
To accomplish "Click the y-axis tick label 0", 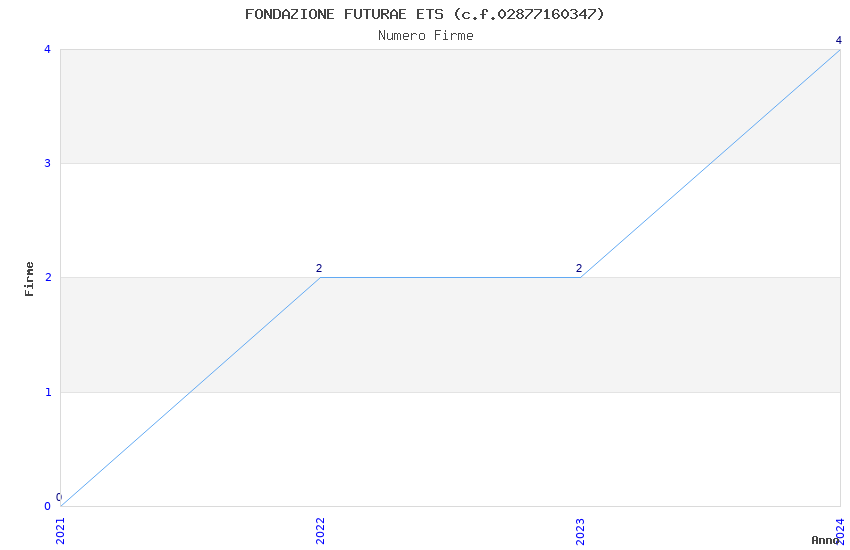I will pos(47,506).
